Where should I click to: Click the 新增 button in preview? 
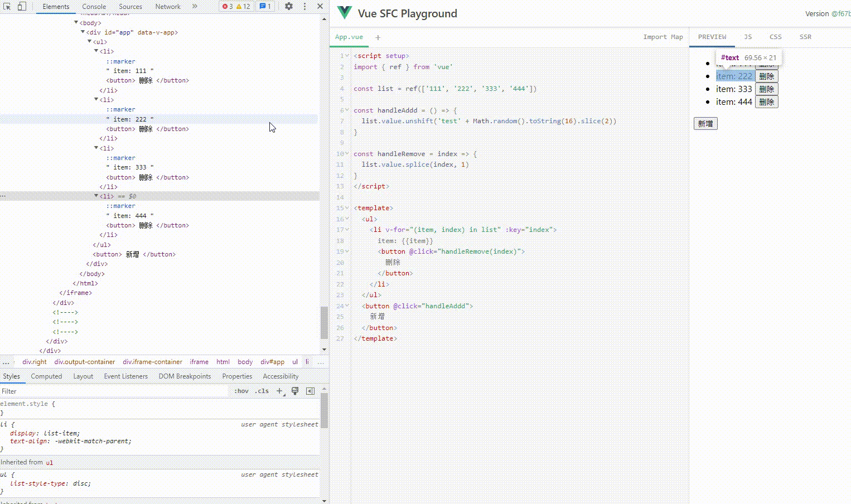[705, 124]
